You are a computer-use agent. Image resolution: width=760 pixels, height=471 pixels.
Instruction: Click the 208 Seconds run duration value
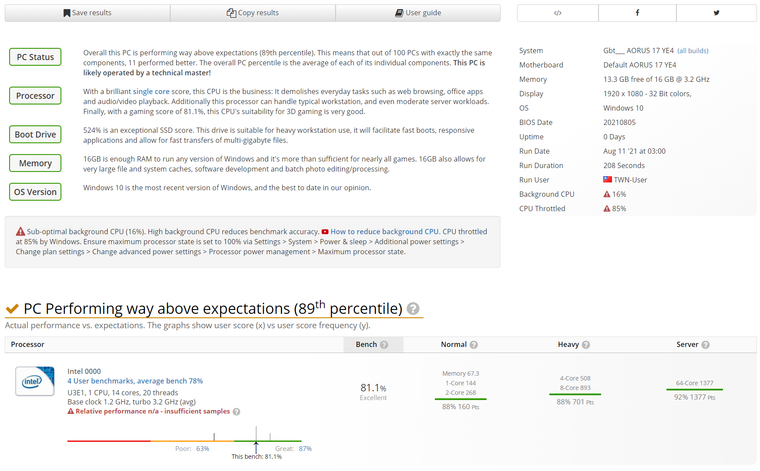pyautogui.click(x=624, y=166)
